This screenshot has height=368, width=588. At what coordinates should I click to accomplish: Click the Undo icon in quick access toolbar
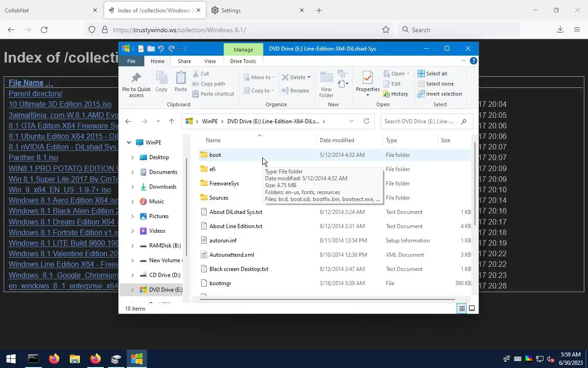click(160, 49)
